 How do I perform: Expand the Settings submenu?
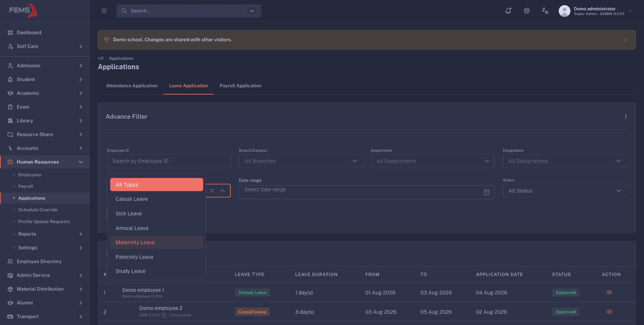coord(80,248)
